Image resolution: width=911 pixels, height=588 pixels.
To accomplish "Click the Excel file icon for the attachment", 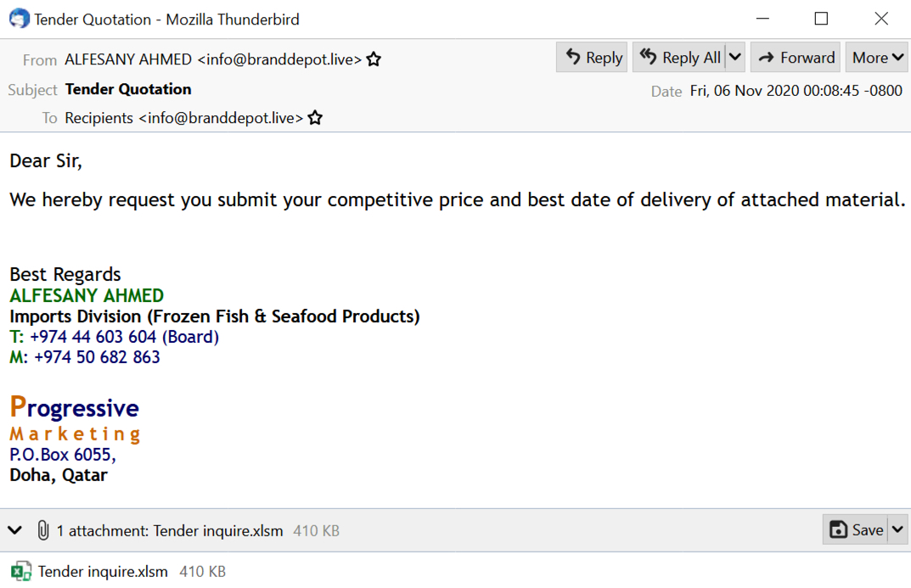I will click(x=21, y=572).
